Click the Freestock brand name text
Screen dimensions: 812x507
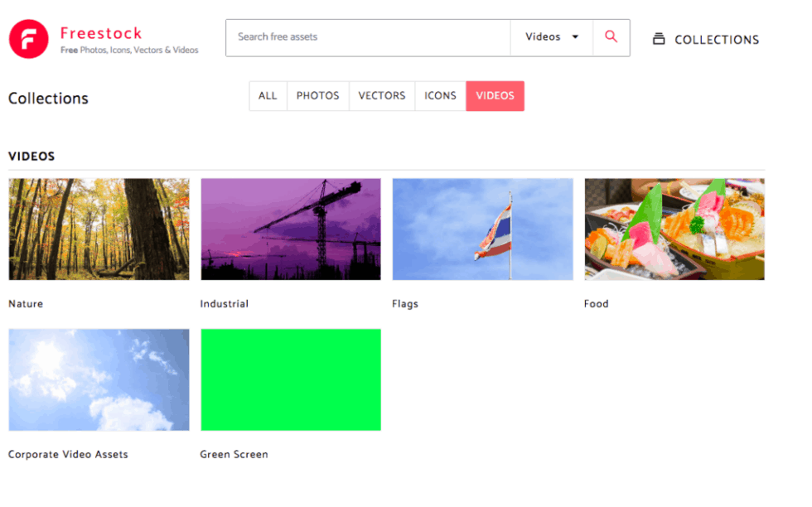[101, 33]
